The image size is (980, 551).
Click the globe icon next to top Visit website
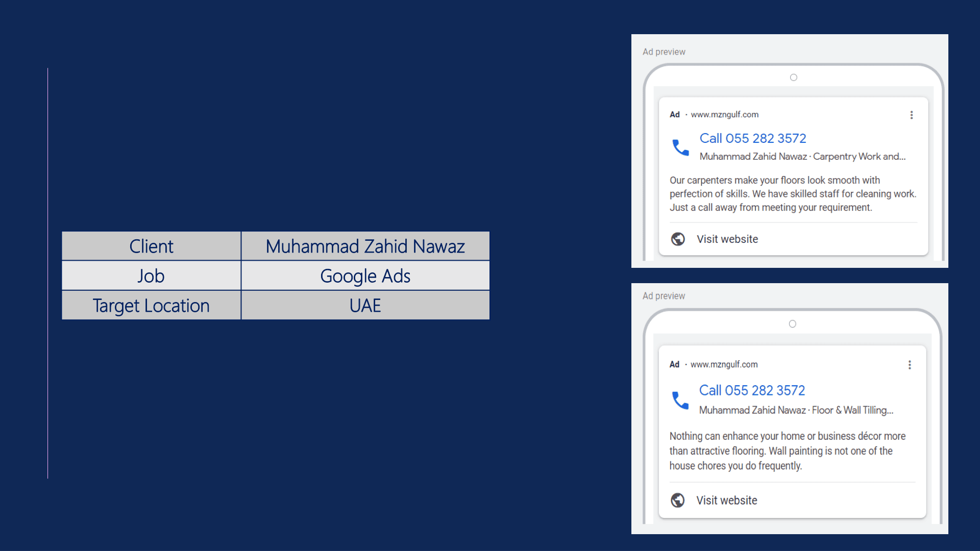[x=677, y=239]
